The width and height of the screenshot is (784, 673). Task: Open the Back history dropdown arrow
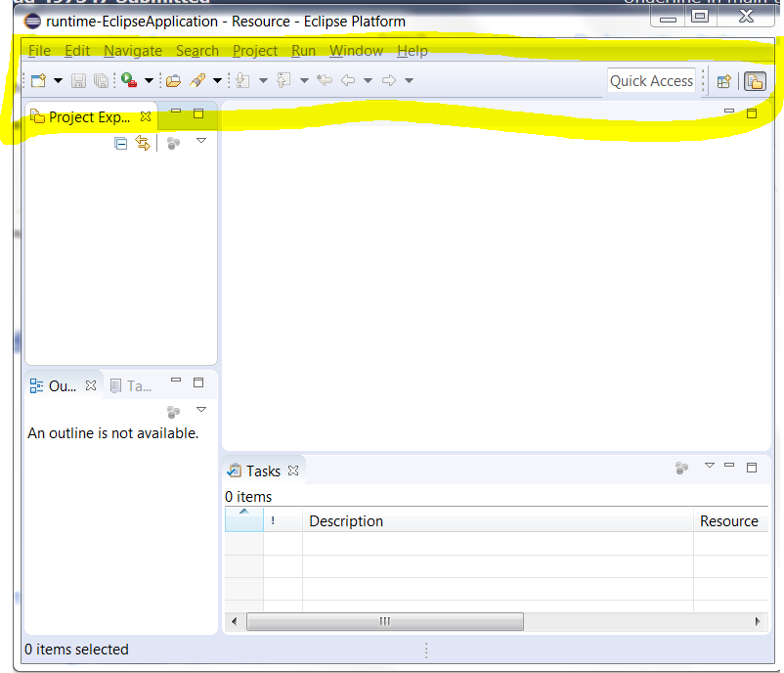click(368, 80)
